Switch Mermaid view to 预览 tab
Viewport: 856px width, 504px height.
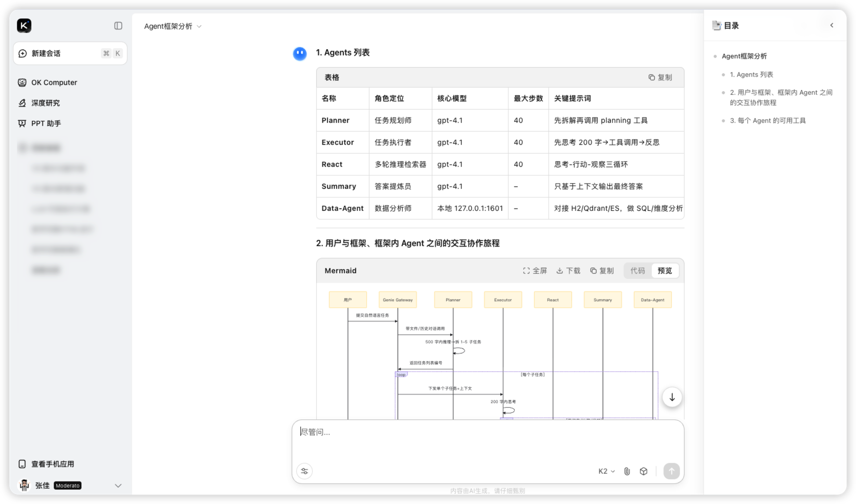pos(665,271)
